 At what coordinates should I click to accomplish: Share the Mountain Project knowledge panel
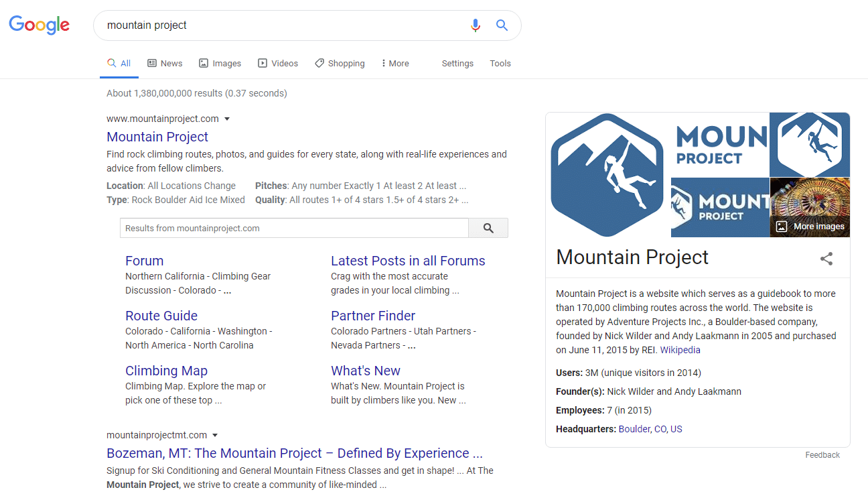826,259
